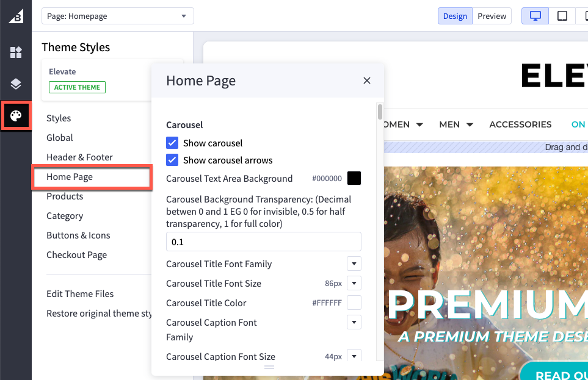Select desktop view icon
588x380 pixels.
[x=535, y=16]
